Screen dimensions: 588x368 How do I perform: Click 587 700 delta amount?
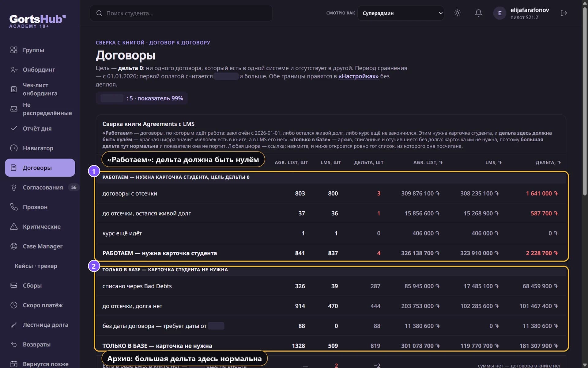pos(544,213)
